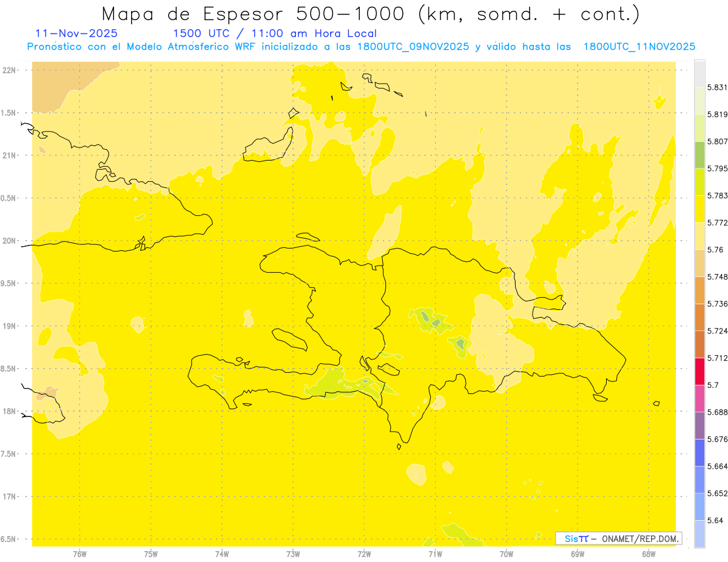Click the legend value "5.748"

(x=717, y=276)
